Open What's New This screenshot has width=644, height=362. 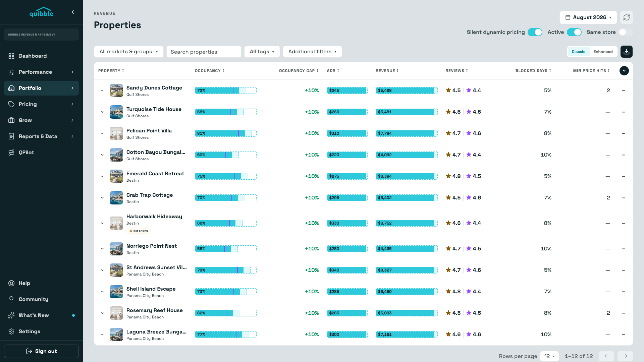tap(41, 315)
